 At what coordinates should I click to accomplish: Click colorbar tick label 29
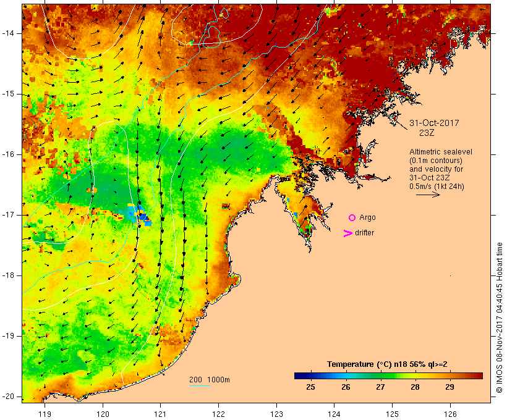coord(449,387)
